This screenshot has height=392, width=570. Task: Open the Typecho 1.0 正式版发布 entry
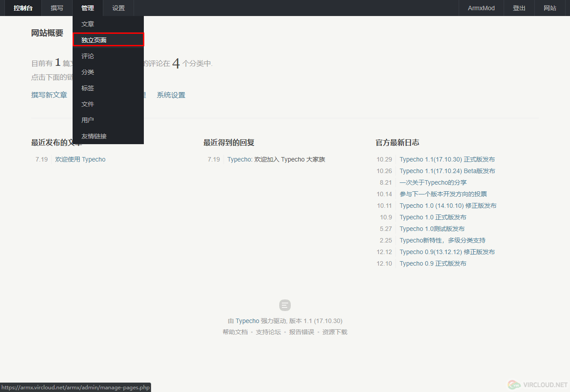tap(433, 217)
